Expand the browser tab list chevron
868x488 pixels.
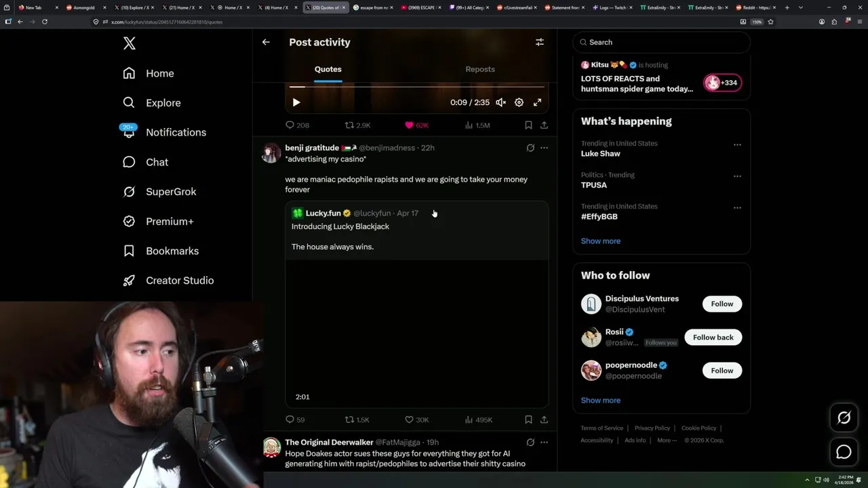pyautogui.click(x=801, y=7)
